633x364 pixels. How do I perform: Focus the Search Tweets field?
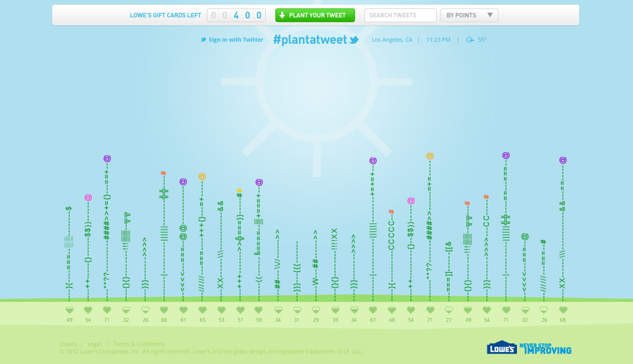point(400,15)
